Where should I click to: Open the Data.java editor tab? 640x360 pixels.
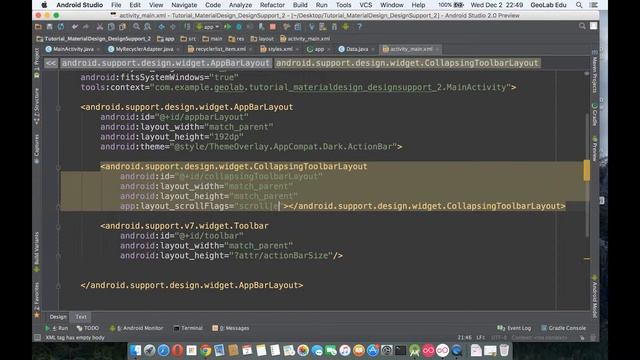tap(356, 49)
